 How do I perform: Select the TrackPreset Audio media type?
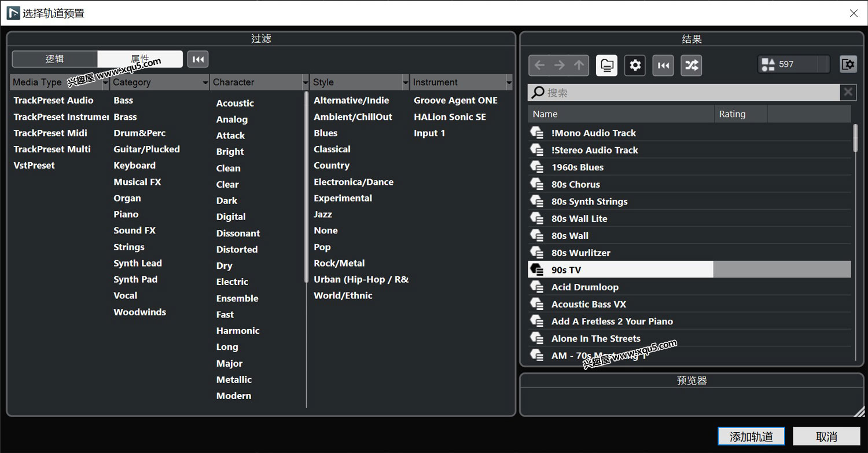[x=53, y=100]
